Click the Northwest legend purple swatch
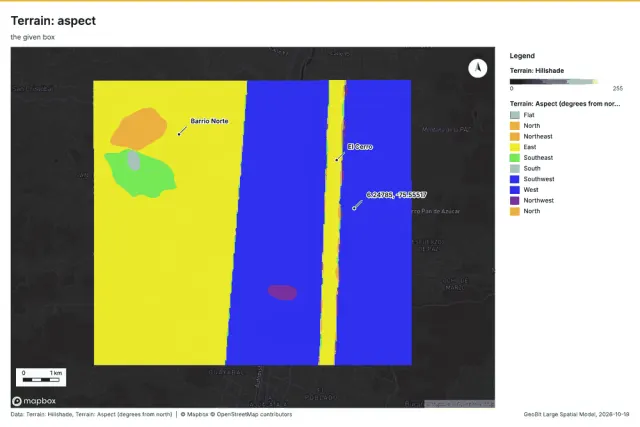The image size is (640, 427). [x=515, y=200]
